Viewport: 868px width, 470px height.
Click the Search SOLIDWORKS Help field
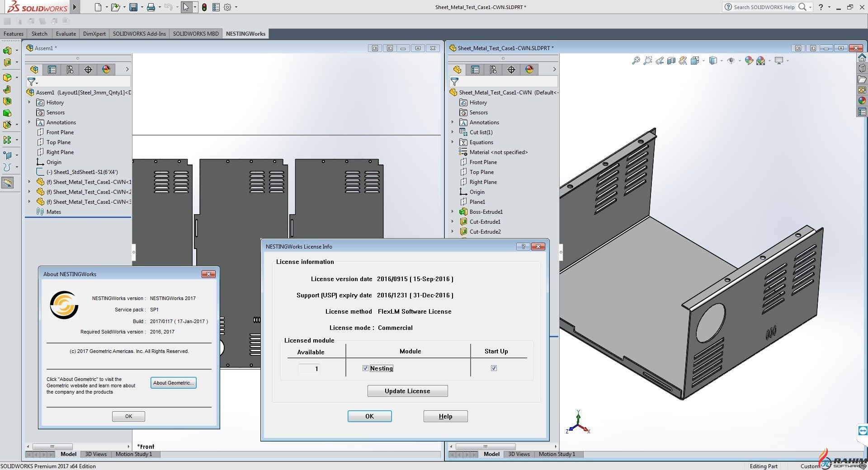pyautogui.click(x=764, y=7)
